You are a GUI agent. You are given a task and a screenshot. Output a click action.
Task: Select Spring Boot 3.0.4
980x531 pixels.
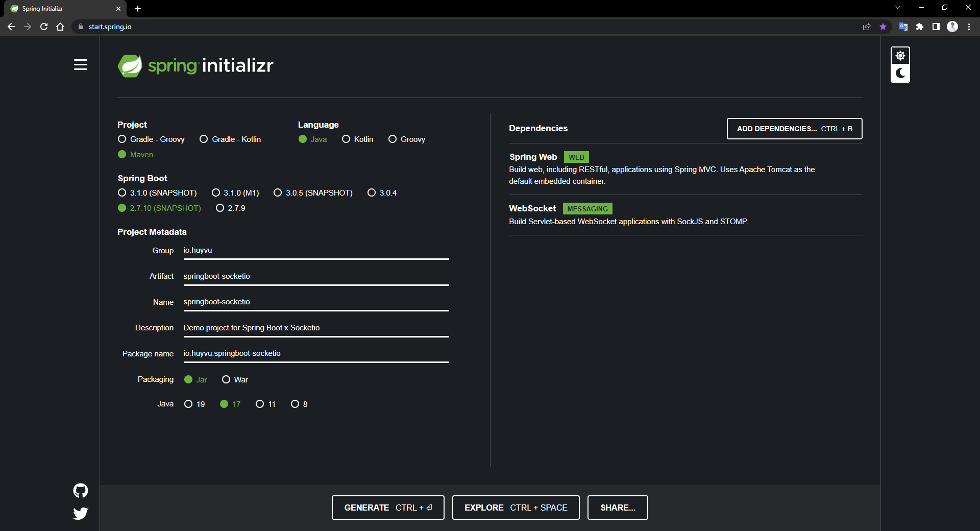point(382,193)
